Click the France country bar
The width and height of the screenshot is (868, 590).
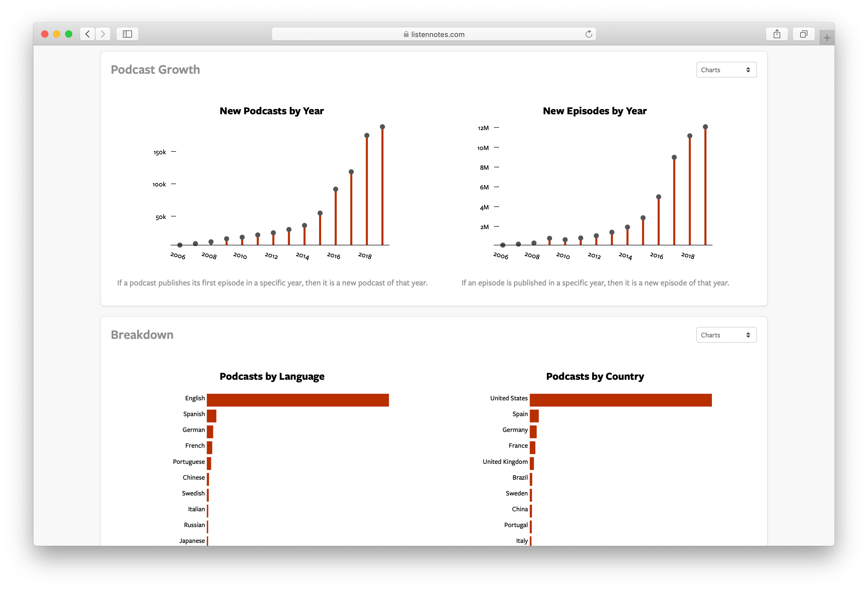click(x=532, y=447)
